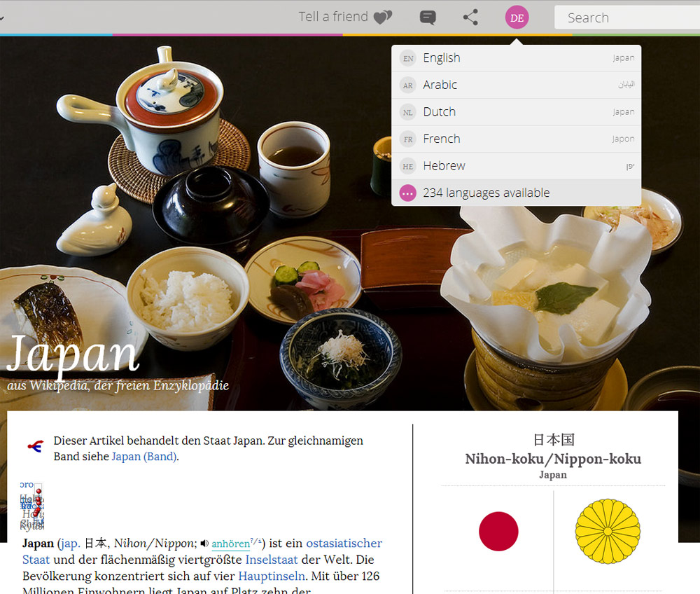Click the Nihon-koku/Nippon-koku heading
This screenshot has width=700, height=594.
pyautogui.click(x=553, y=459)
